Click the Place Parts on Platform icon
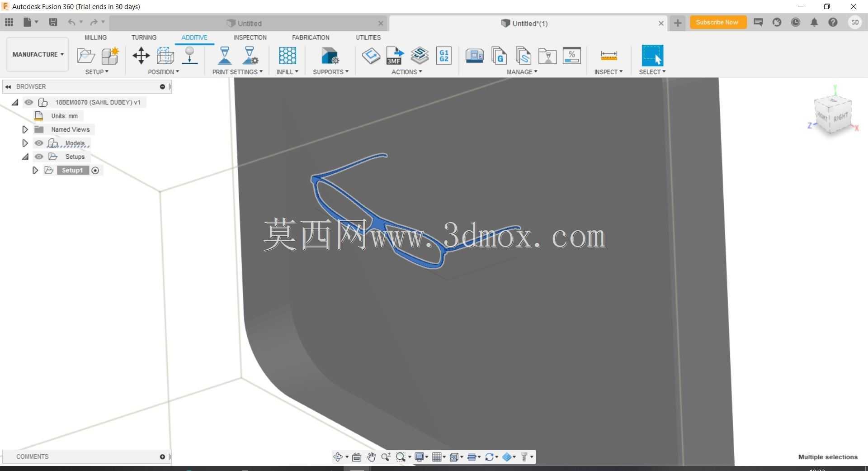The image size is (868, 471). click(190, 56)
